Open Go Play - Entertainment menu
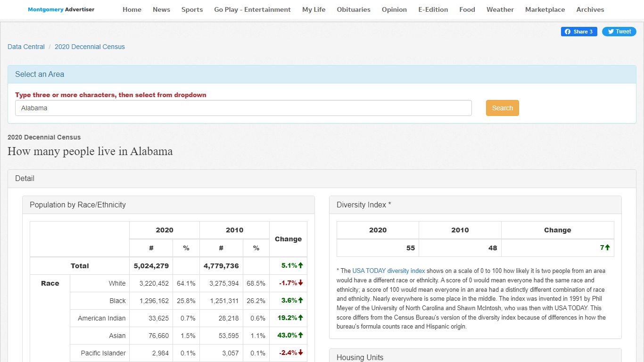644x362 pixels. tap(253, 9)
